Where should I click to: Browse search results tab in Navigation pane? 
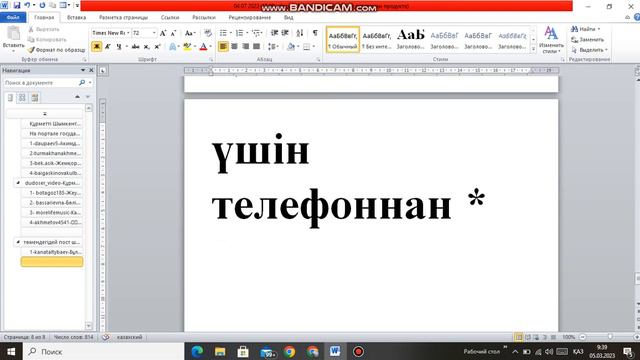(35, 98)
